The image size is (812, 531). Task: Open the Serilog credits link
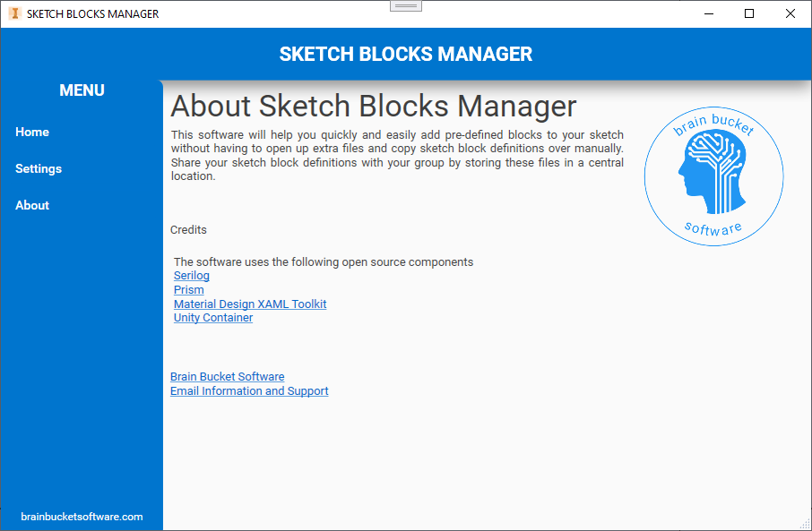[x=192, y=276]
